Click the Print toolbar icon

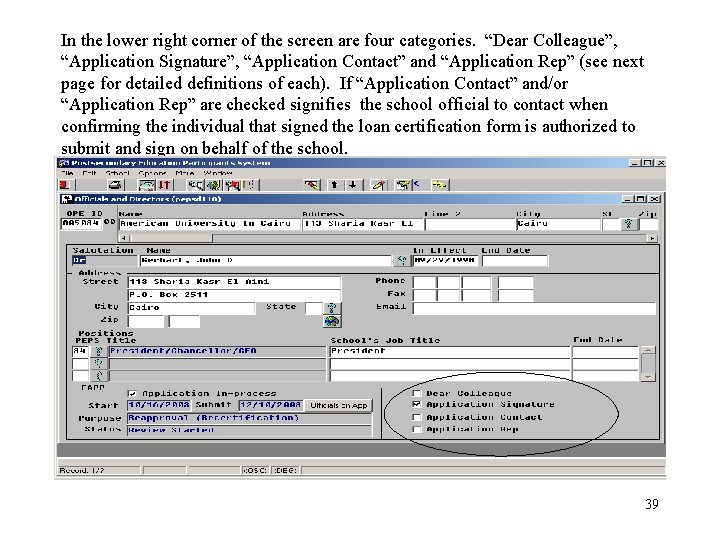[x=114, y=185]
